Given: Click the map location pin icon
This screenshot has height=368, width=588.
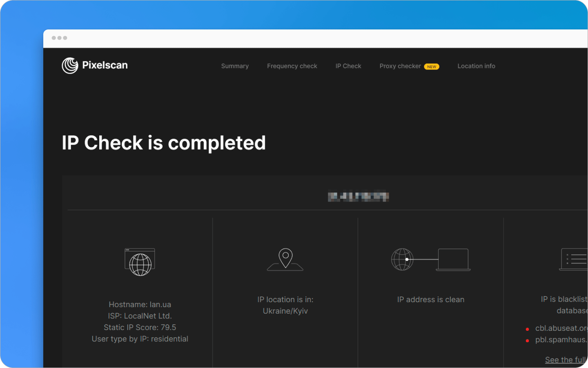Looking at the screenshot, I should coord(285,259).
